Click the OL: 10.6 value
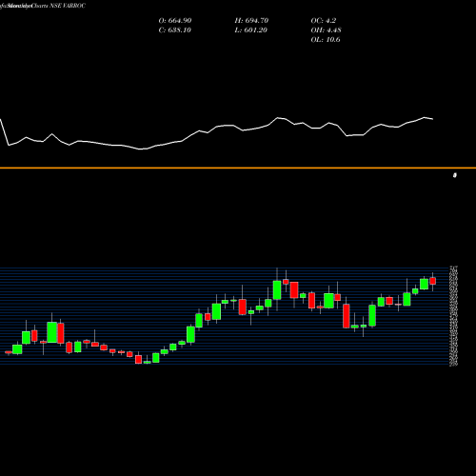476x476 pixels. 326,40
